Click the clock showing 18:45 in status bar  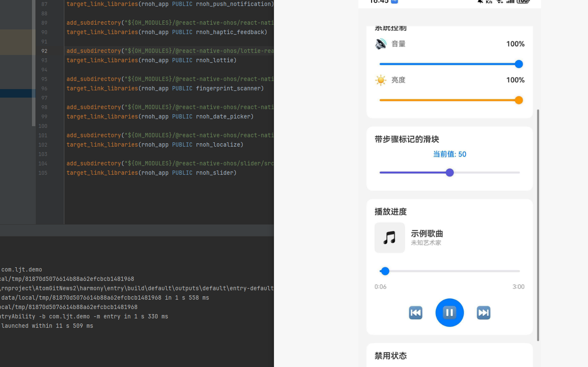point(379,2)
